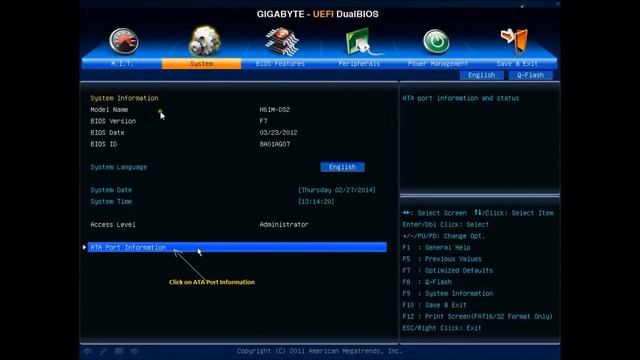Open the Save & Exit tab

click(x=517, y=64)
